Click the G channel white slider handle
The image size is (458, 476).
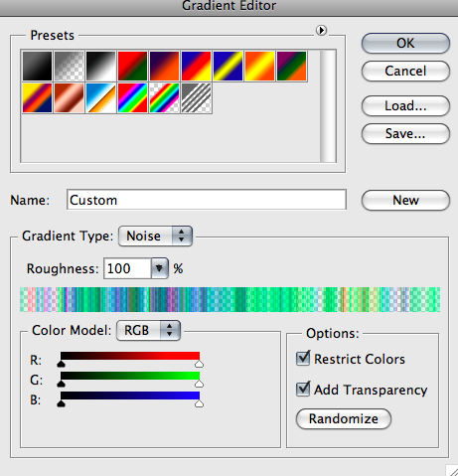point(199,384)
